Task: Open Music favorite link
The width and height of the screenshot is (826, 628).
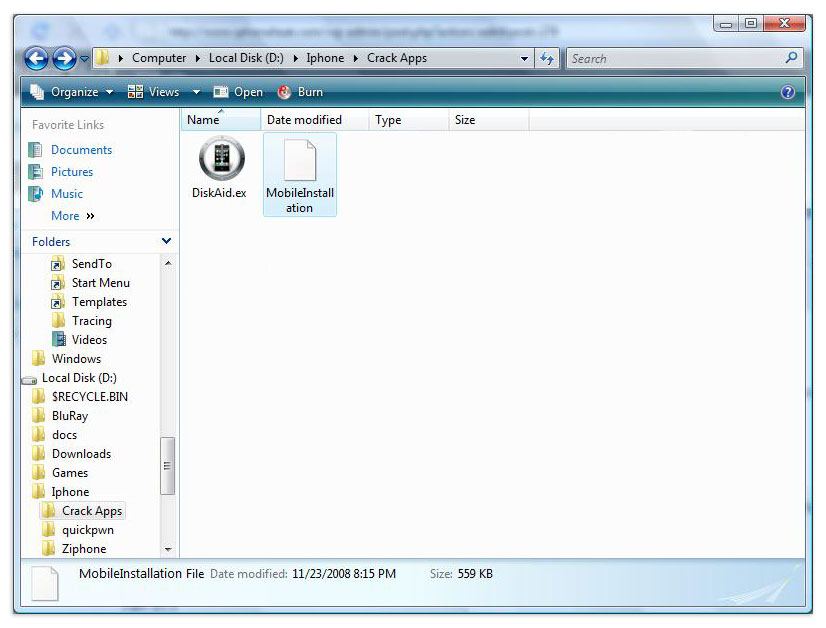Action: pyautogui.click(x=67, y=194)
